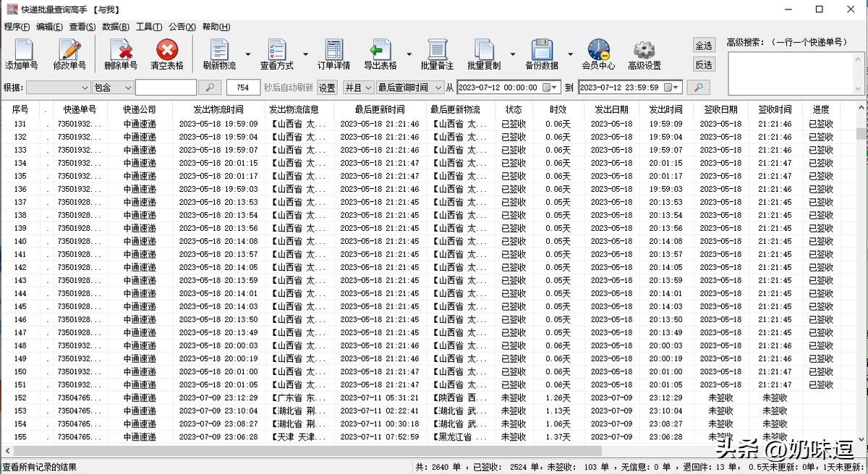This screenshot has width=868, height=474.
Task: Open 订单详情 (order details) via its icon
Action: pyautogui.click(x=333, y=51)
